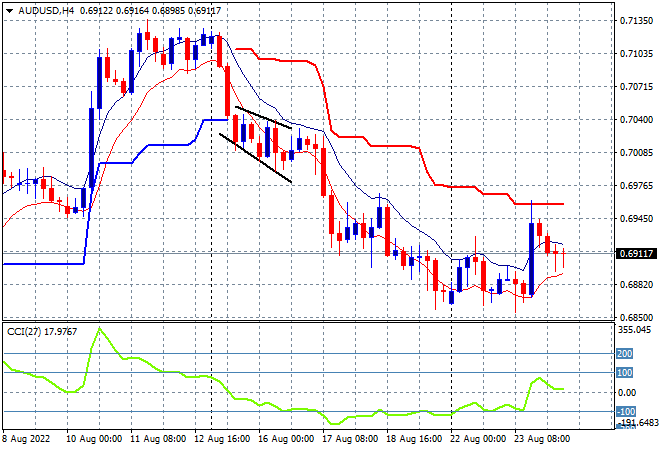Click the 100 level label on CCI
Viewport: 660px width, 450px height.
(624, 373)
